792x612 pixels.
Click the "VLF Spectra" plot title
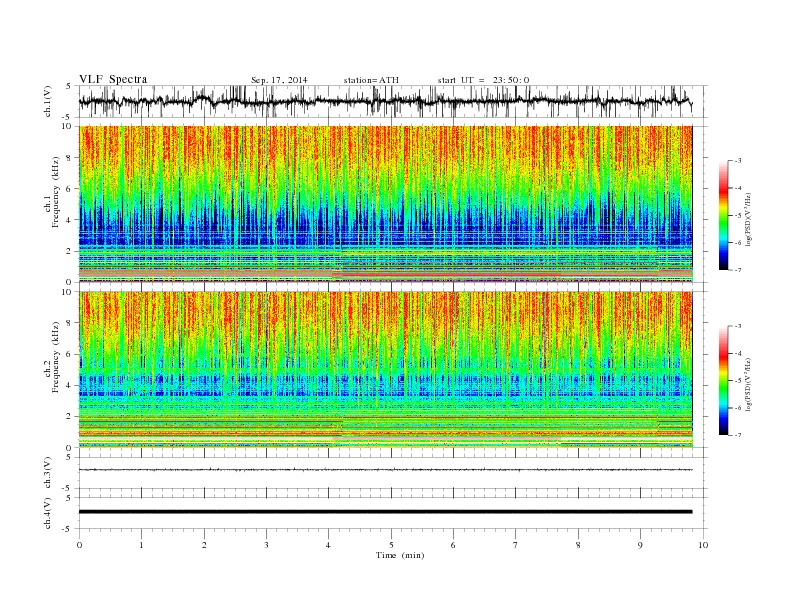(113, 79)
